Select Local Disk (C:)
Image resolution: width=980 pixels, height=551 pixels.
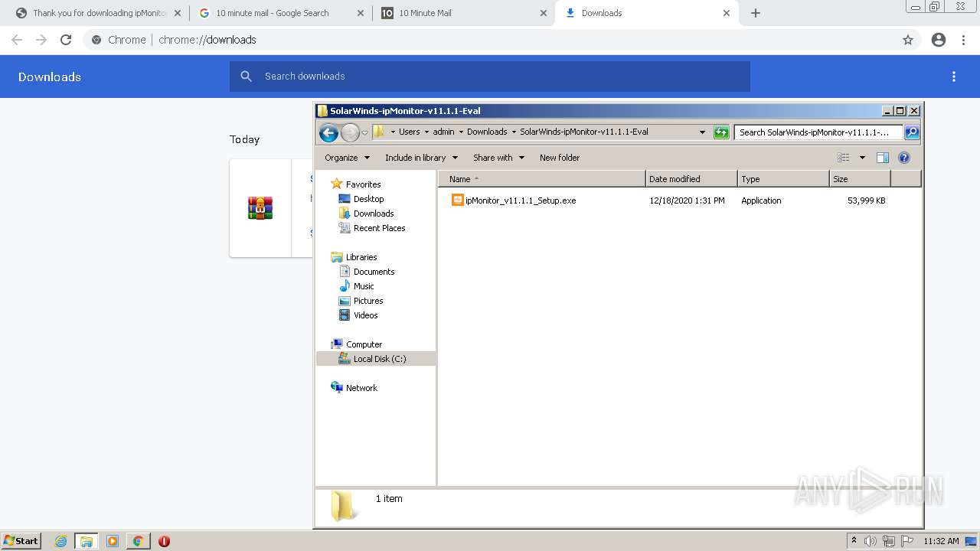click(376, 359)
